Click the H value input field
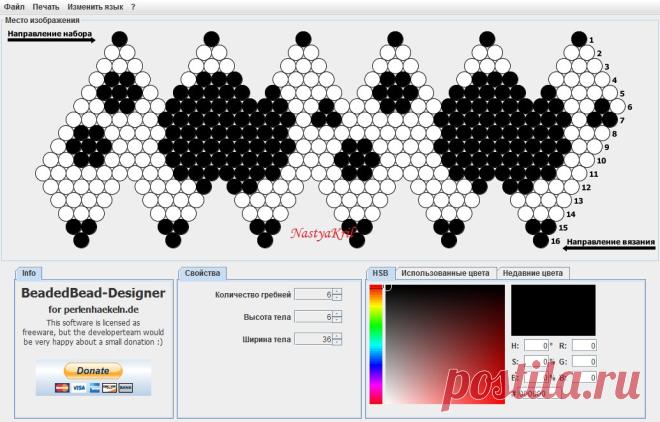Image resolution: width=660 pixels, height=422 pixels. point(537,345)
